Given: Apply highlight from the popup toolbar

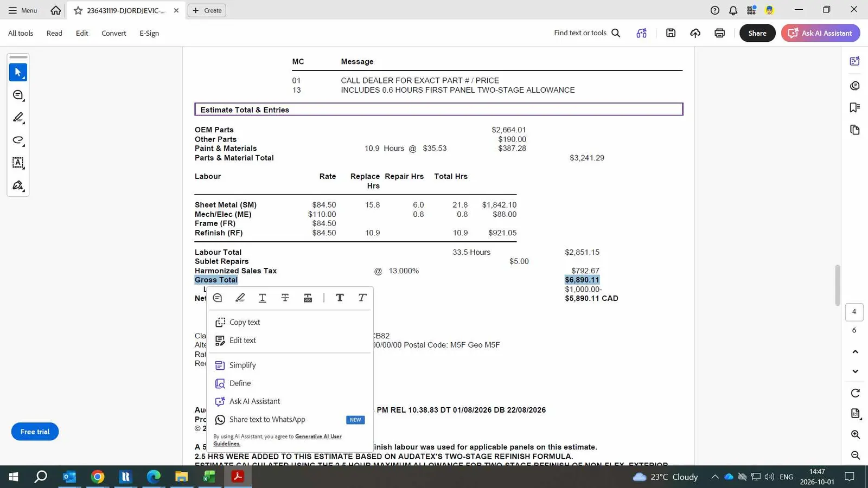Looking at the screenshot, I should [240, 298].
